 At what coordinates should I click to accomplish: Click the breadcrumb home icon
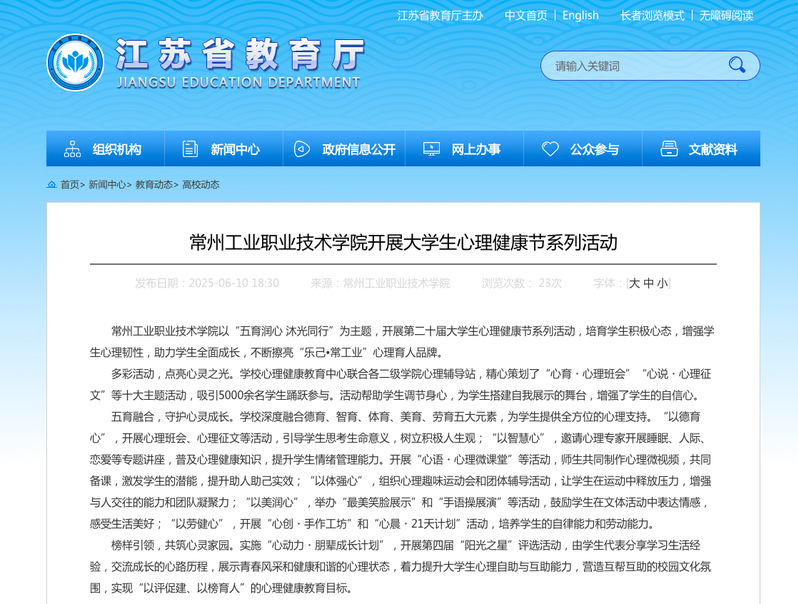pos(52,185)
